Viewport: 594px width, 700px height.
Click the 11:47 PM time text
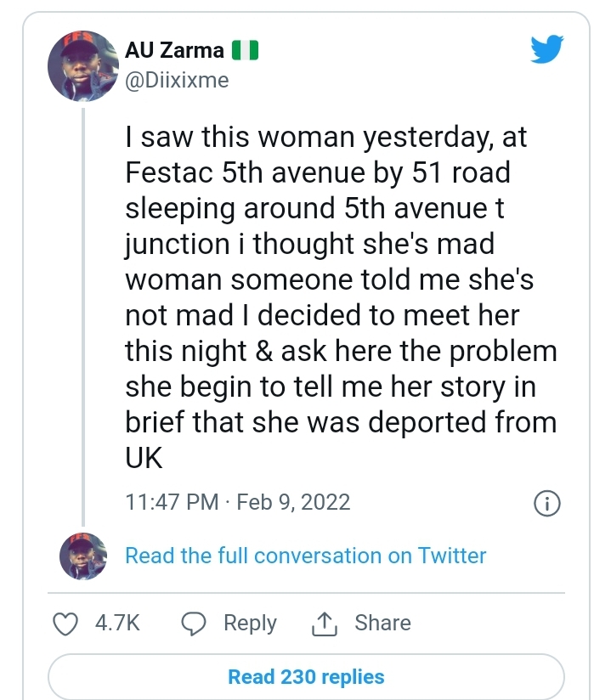tap(172, 502)
